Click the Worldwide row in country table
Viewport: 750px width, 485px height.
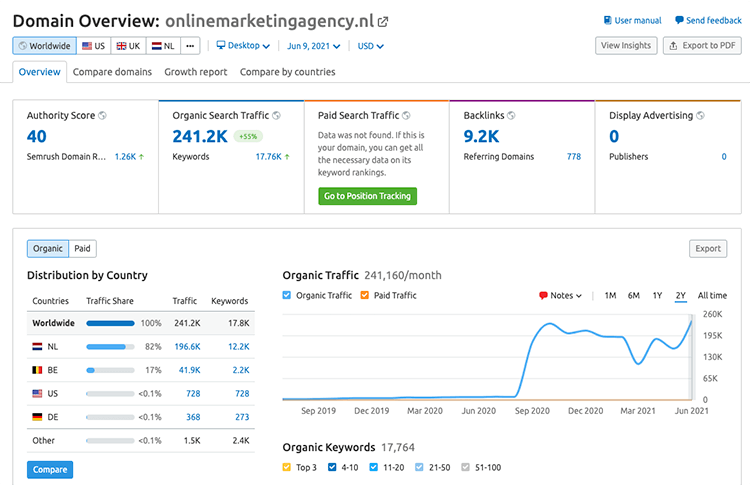(141, 323)
